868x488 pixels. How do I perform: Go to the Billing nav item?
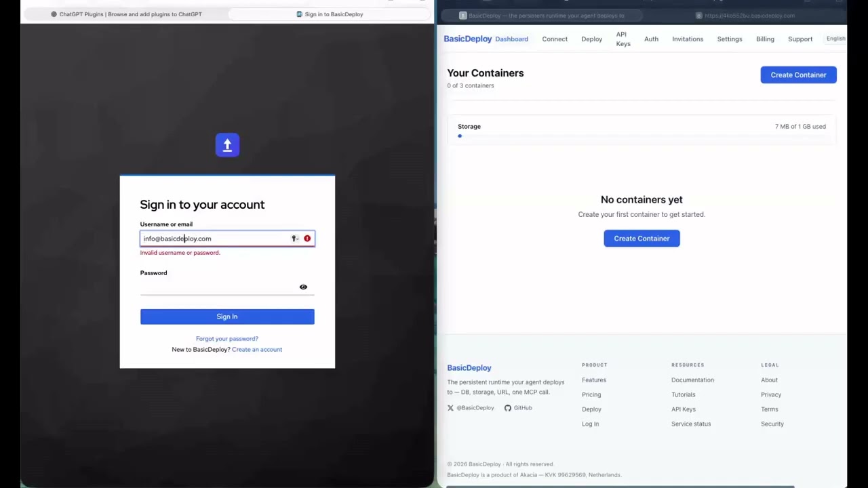coord(765,39)
